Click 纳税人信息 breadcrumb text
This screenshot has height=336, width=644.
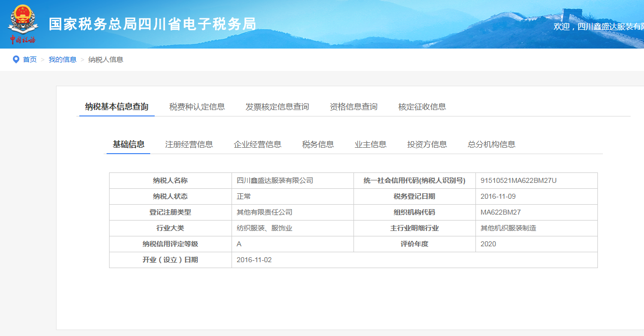coord(106,59)
